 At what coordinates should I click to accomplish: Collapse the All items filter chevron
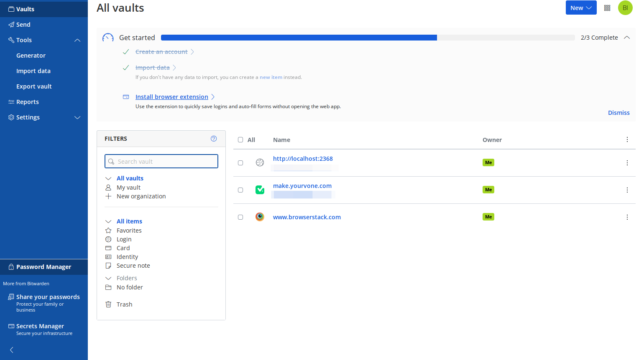(x=108, y=221)
